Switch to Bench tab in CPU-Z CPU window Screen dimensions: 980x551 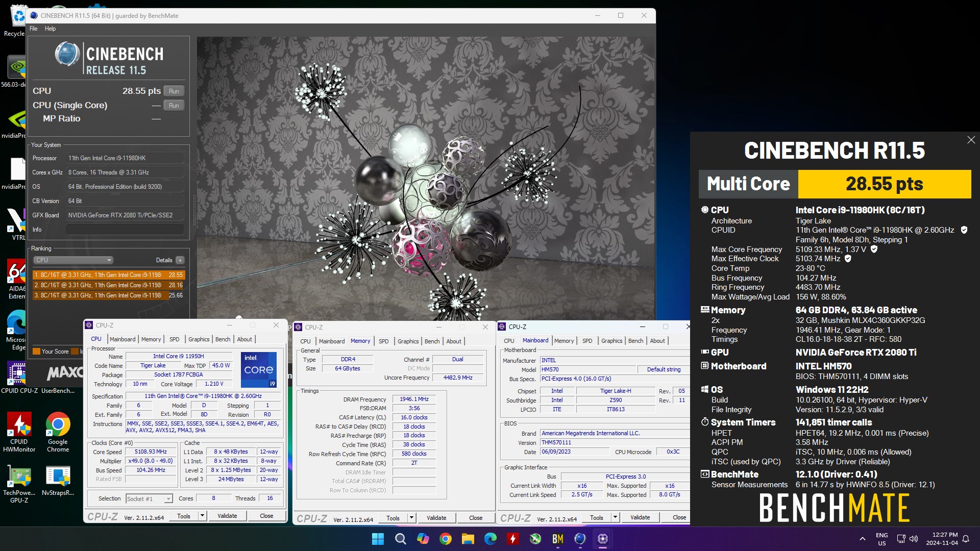tap(223, 339)
